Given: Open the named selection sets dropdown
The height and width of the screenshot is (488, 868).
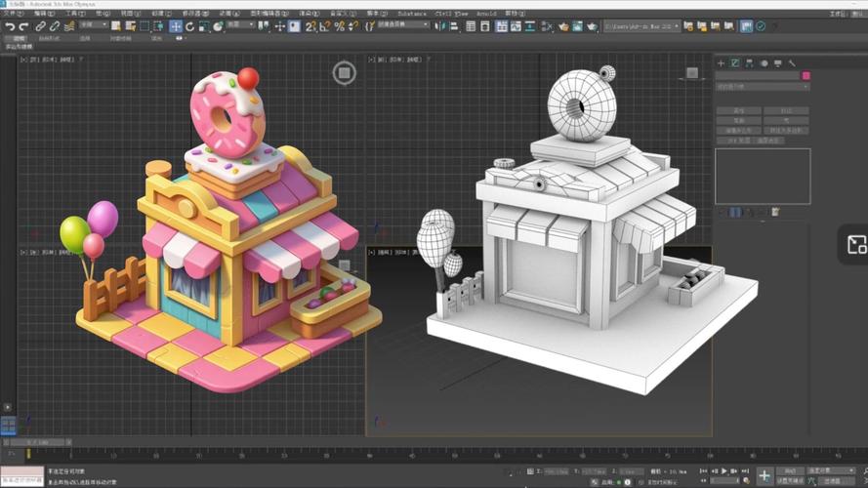Looking at the screenshot, I should (403, 25).
